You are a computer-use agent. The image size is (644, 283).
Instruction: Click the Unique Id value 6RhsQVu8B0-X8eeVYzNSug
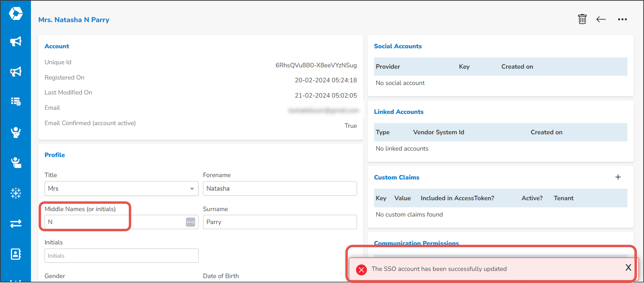pos(316,65)
